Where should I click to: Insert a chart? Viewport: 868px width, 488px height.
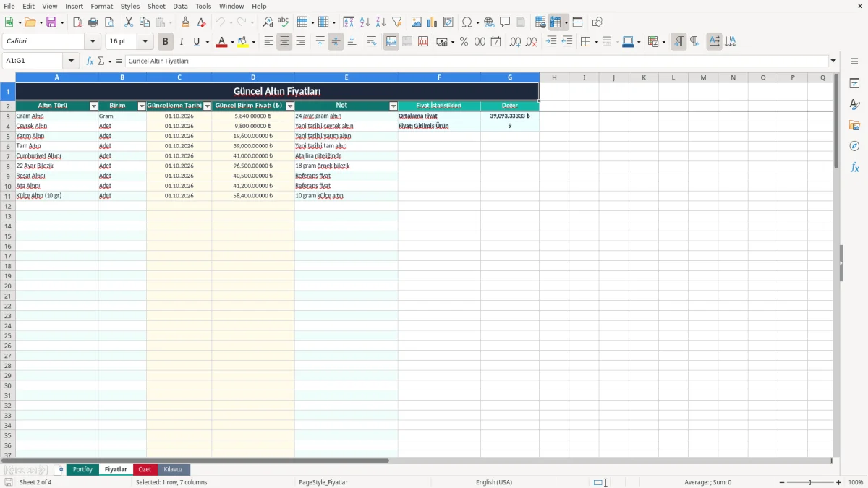(x=433, y=22)
